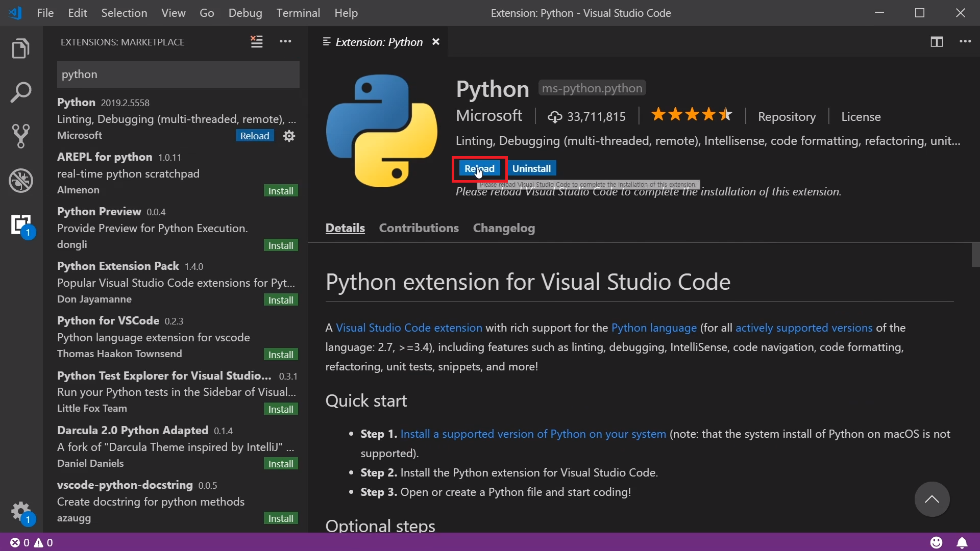Open Install a supported version of Python link

(533, 434)
